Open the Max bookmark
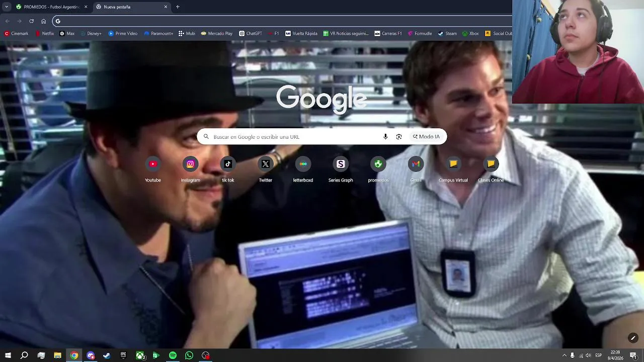 click(67, 34)
